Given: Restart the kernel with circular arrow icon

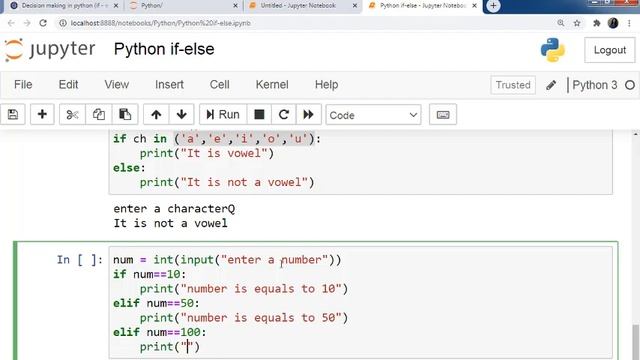Looking at the screenshot, I should coord(284,115).
